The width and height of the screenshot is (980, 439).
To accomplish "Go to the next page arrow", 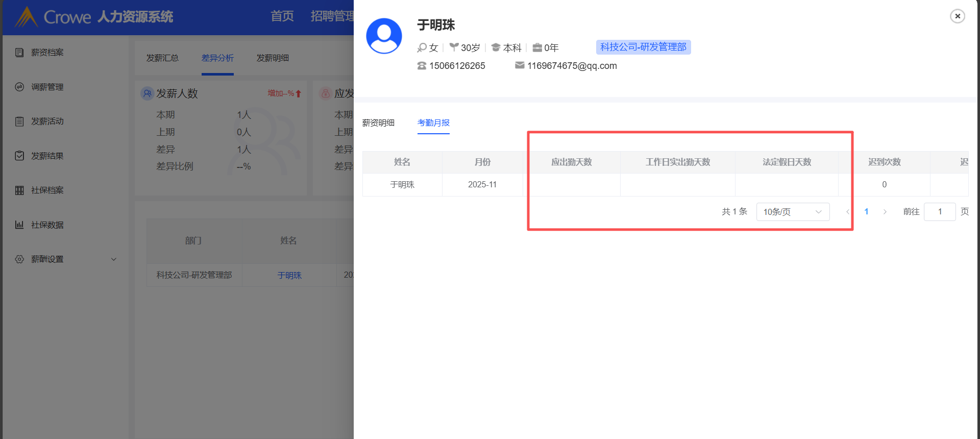I will point(885,212).
